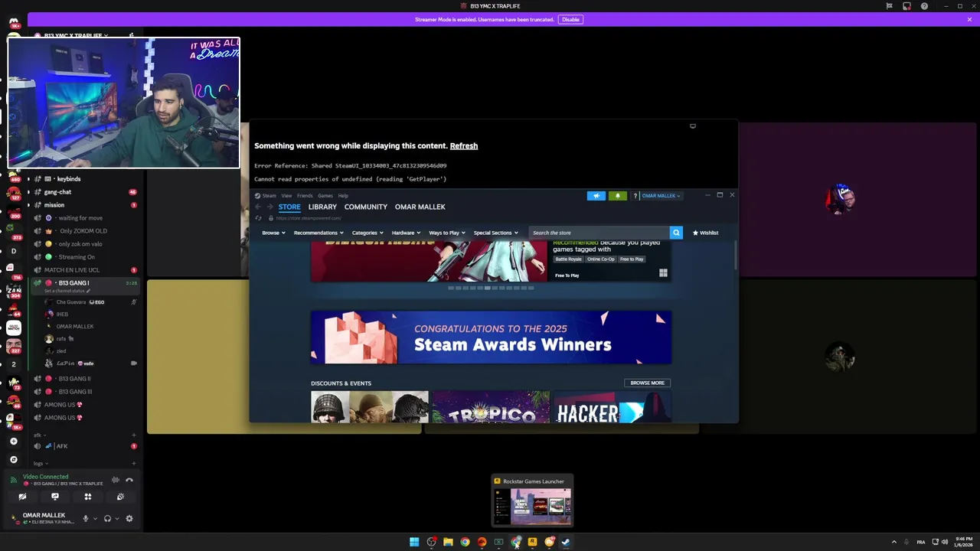Screen dimensions: 980x551
Task: Open the OMAR MALLEK account dropdown in Steam
Action: (661, 196)
